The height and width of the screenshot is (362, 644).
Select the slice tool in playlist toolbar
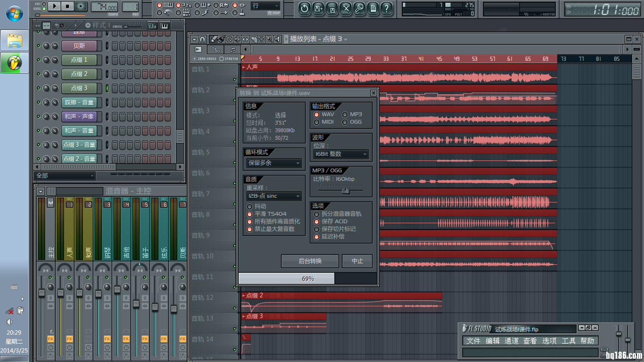(253, 39)
